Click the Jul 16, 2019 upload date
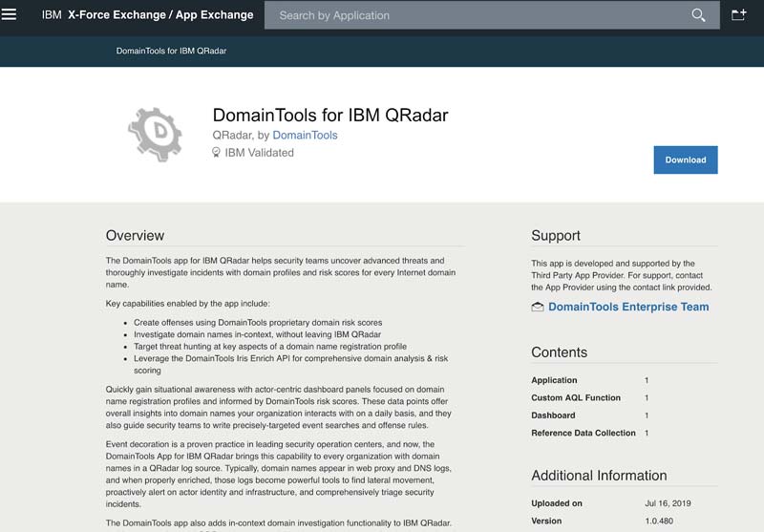 point(668,503)
